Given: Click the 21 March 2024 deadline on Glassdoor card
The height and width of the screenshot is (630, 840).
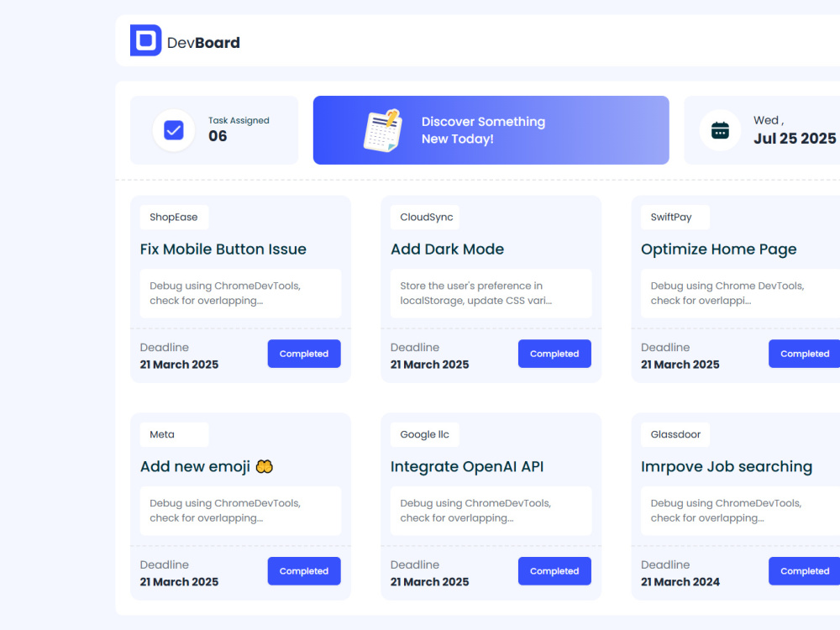Looking at the screenshot, I should point(680,582).
